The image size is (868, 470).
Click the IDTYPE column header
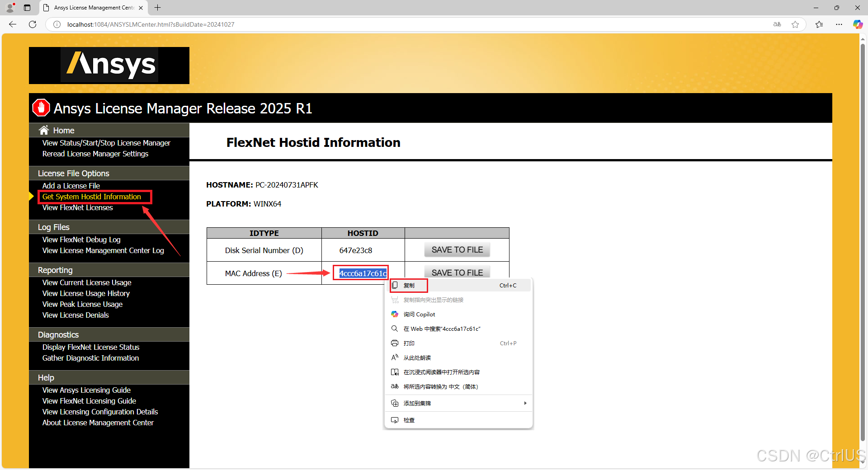tap(264, 233)
